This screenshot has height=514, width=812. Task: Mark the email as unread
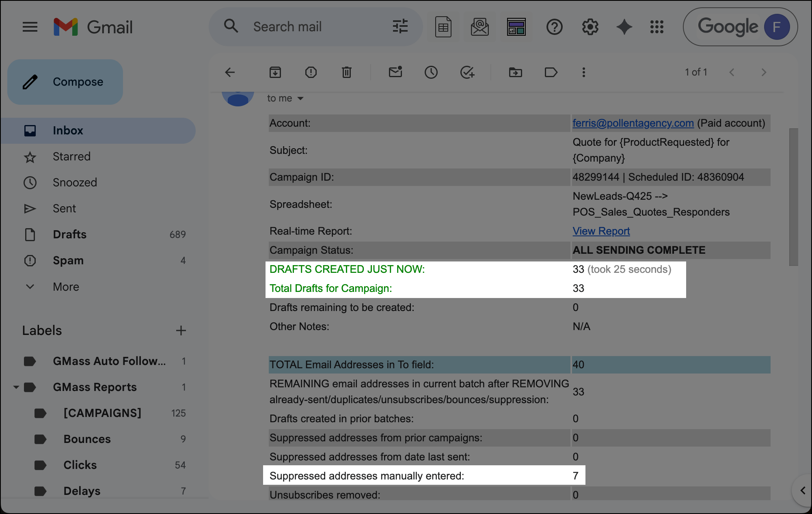[x=395, y=72]
